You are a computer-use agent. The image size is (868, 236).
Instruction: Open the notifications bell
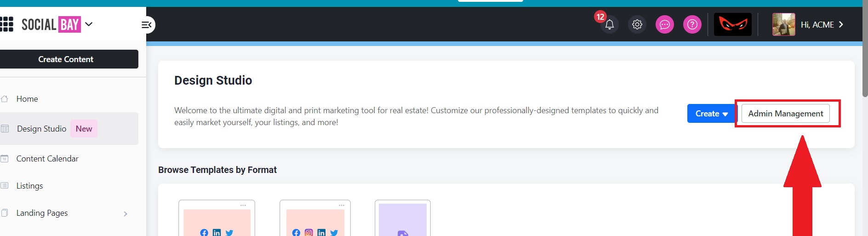click(x=609, y=25)
